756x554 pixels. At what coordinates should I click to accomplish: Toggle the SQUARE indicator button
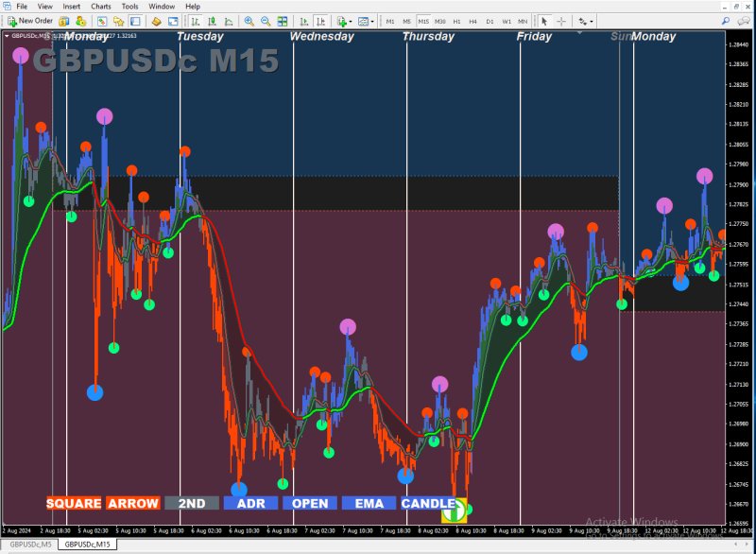74,503
